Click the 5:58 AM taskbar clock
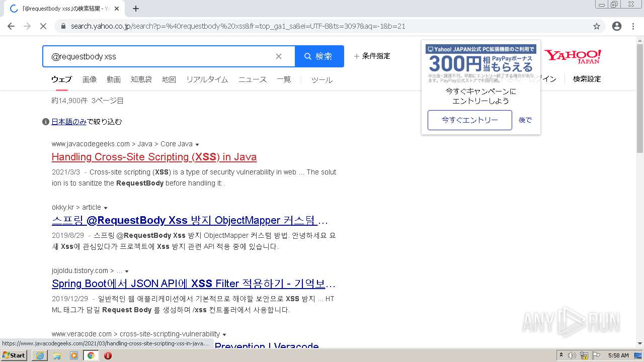Screen dimensions: 644x362 point(618,355)
